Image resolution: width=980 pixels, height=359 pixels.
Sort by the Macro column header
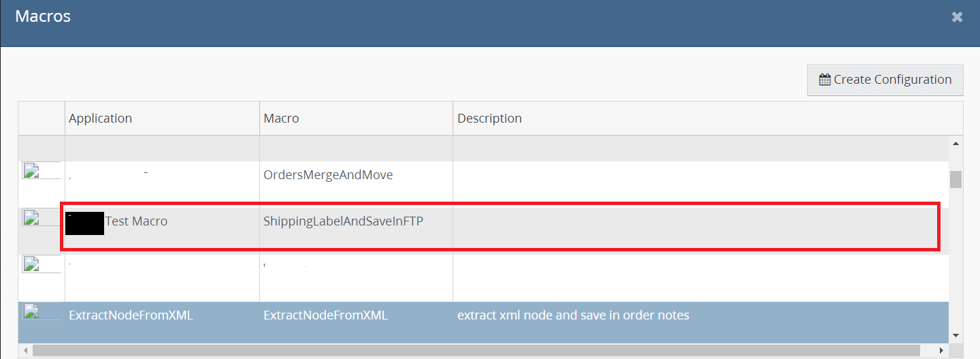281,119
